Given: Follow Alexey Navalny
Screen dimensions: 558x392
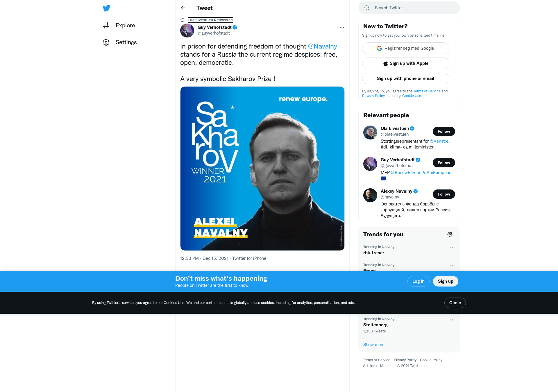Looking at the screenshot, I should pyautogui.click(x=444, y=194).
